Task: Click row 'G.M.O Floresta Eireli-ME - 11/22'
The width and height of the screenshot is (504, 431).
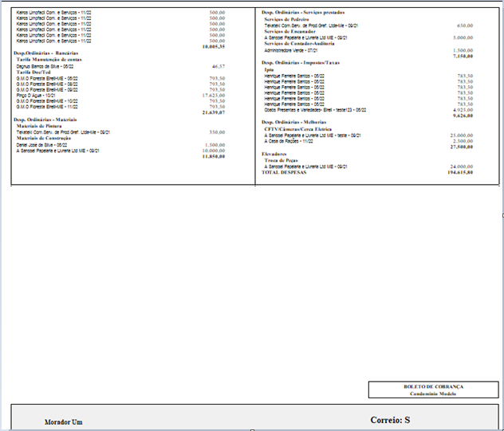Action: pyautogui.click(x=47, y=107)
